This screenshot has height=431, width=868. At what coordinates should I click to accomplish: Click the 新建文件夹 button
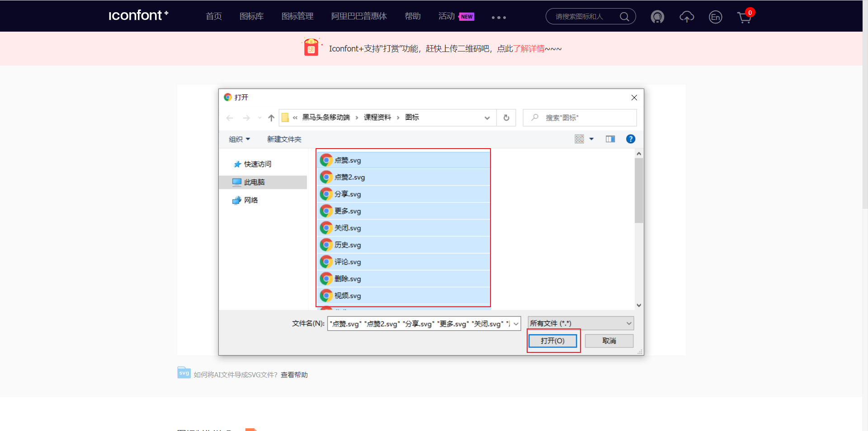pyautogui.click(x=284, y=139)
